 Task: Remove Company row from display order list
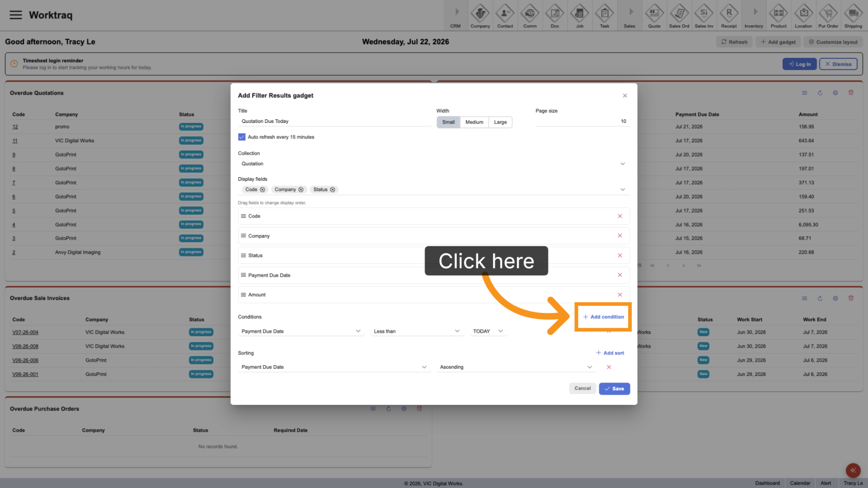(619, 235)
